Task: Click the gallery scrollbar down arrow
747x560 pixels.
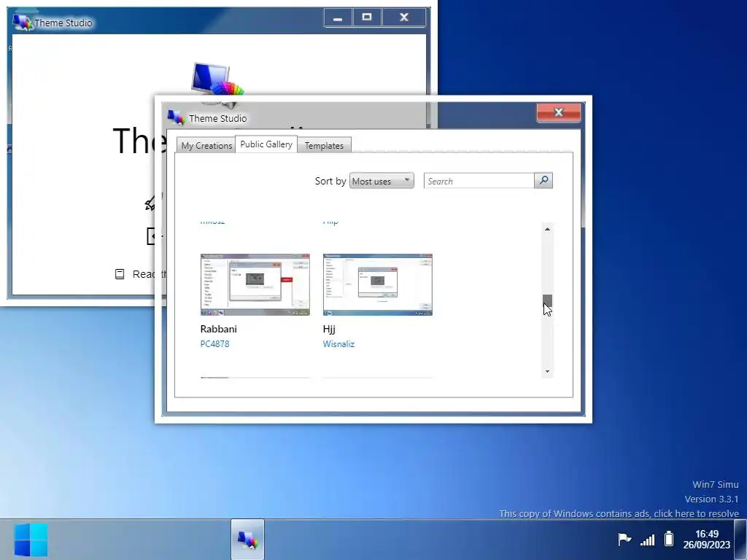Action: coord(547,371)
